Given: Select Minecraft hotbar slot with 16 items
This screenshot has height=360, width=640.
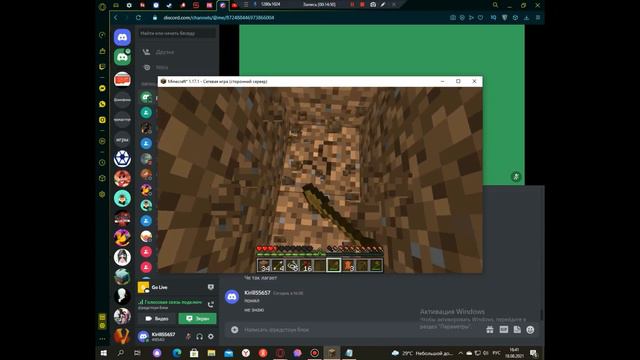Looking at the screenshot, I should 306,265.
